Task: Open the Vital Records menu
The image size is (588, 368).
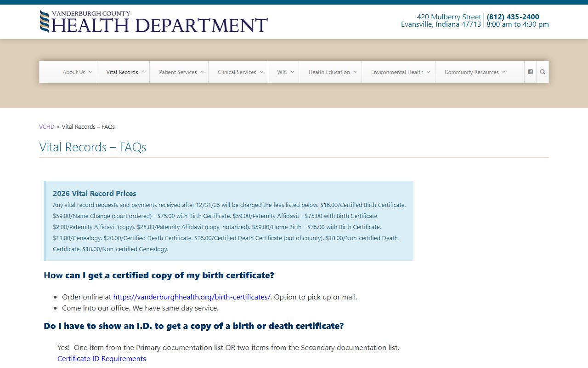Action: click(x=122, y=72)
